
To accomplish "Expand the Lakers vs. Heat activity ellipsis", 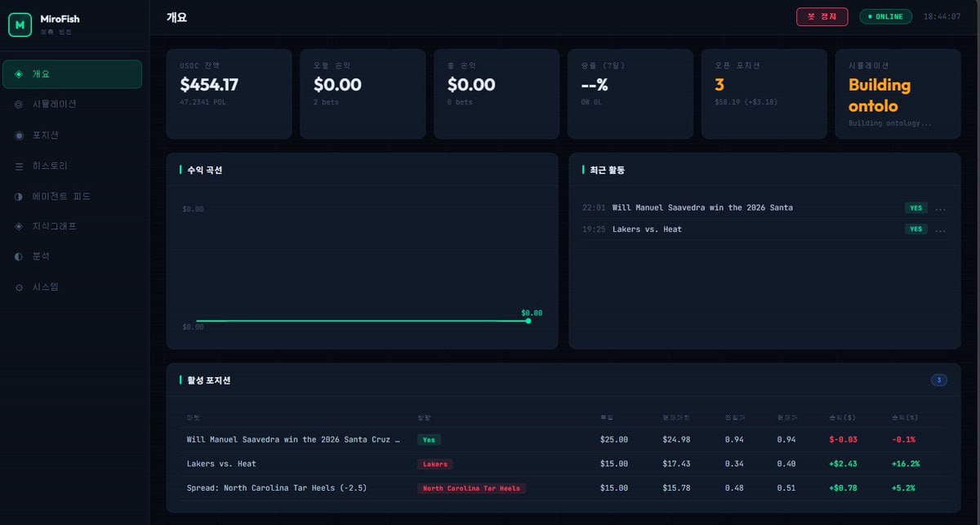I will point(940,229).
